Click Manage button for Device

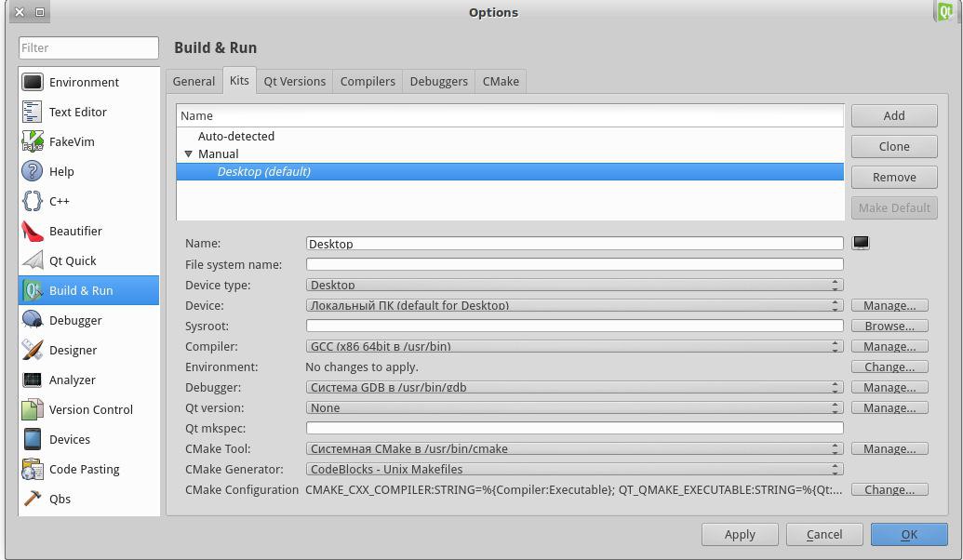pos(889,305)
